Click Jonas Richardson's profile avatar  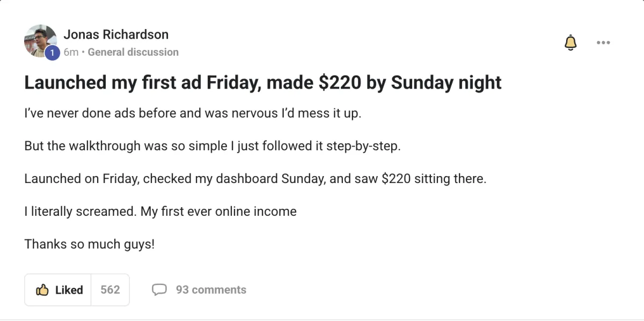[x=41, y=41]
